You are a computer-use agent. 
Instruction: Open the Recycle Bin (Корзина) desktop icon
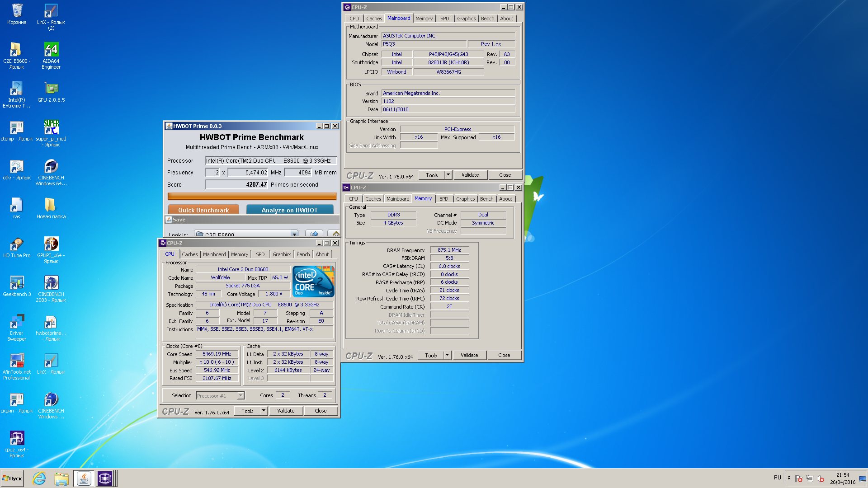[x=17, y=14]
